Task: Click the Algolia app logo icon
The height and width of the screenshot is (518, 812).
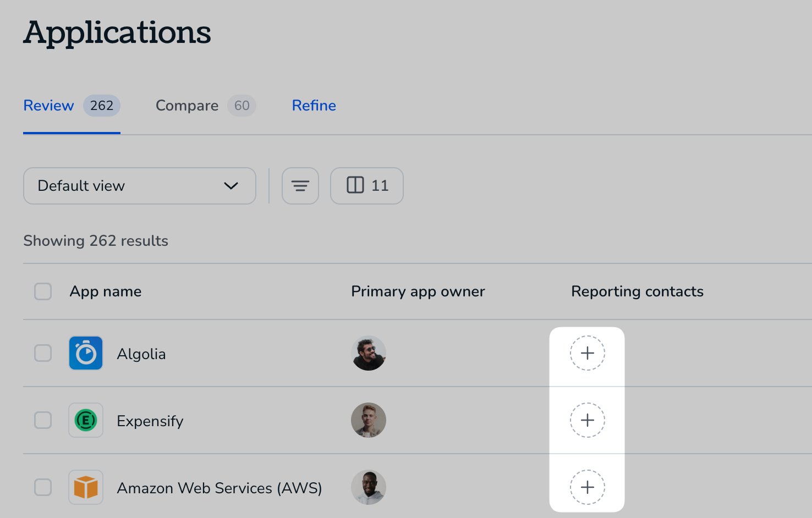Action: tap(86, 353)
